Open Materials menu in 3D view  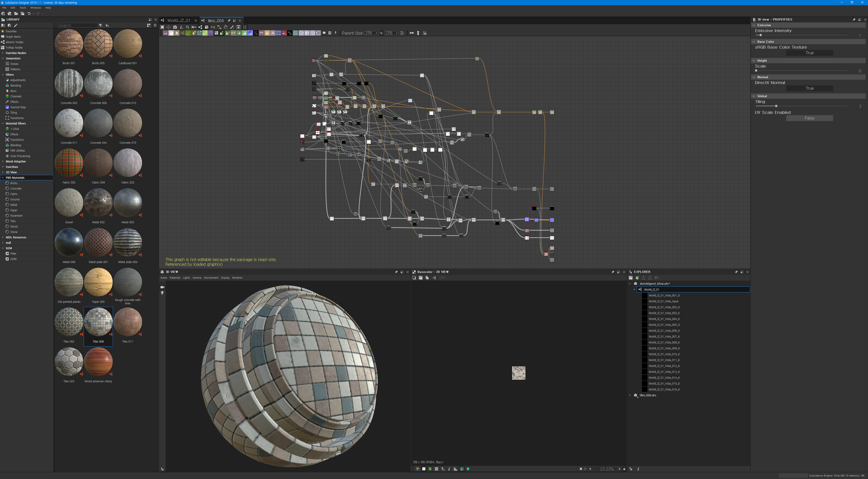(x=175, y=278)
